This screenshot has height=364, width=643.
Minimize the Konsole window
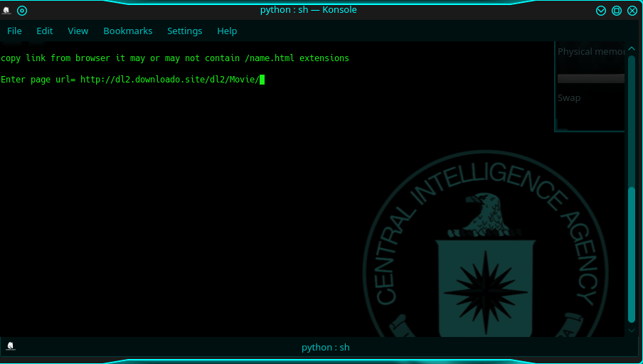(x=601, y=11)
